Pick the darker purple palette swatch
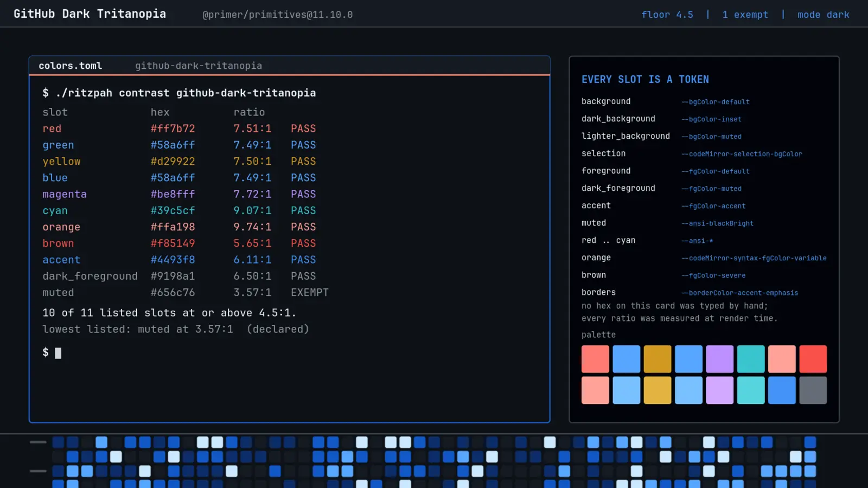 (x=719, y=359)
